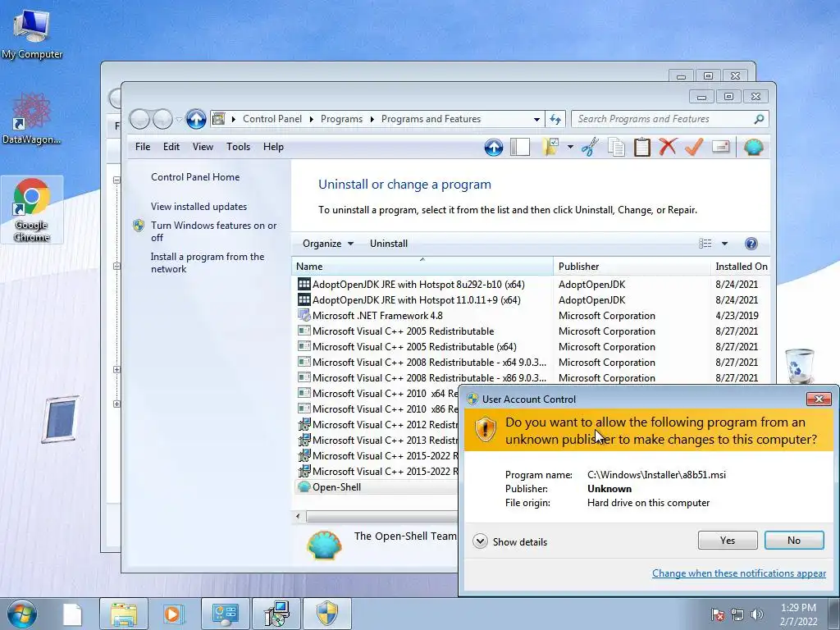The height and width of the screenshot is (630, 840).
Task: Click the horizontal scrollbar left arrow
Action: pyautogui.click(x=299, y=517)
